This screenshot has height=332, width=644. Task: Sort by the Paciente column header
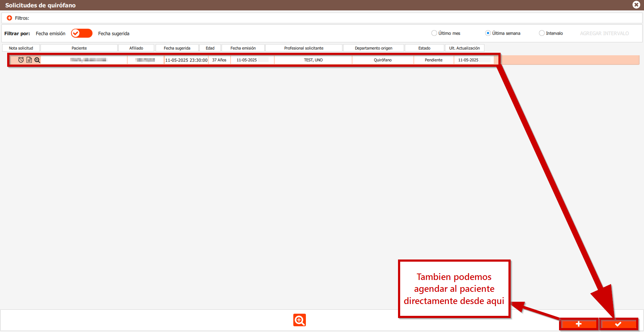coord(79,48)
